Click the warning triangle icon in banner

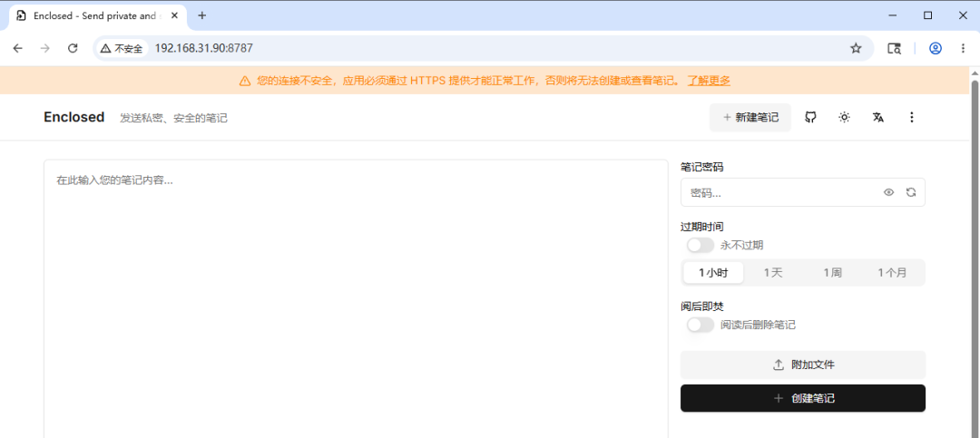pos(244,81)
